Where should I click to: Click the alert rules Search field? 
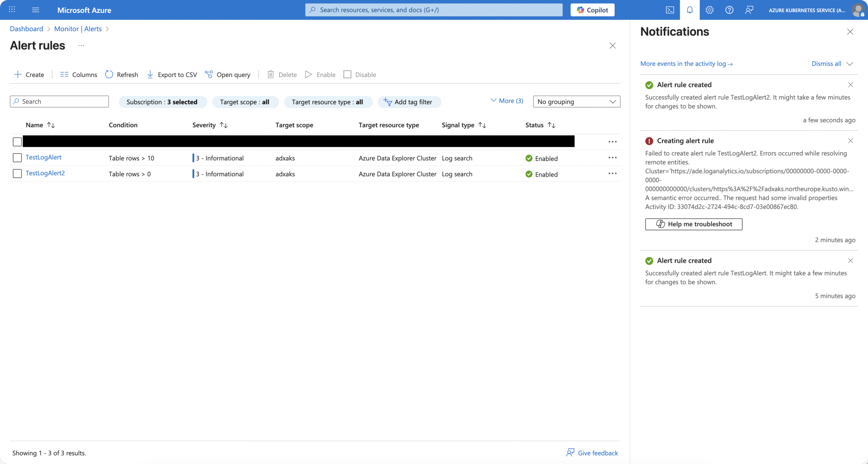60,101
